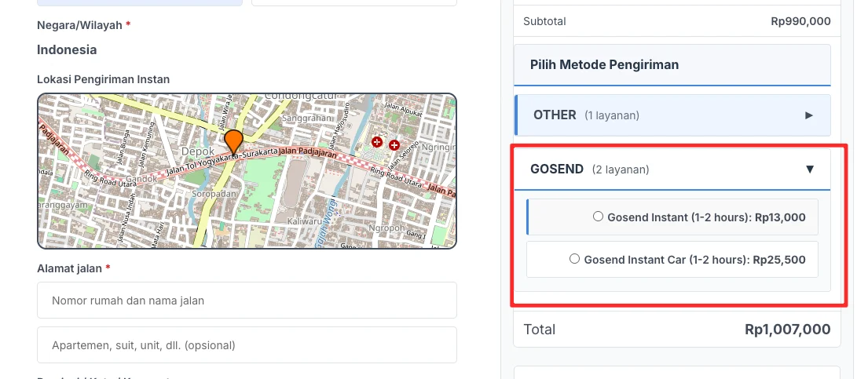Click the orange location pin on map
Viewport: 868px width, 379px height.
pos(233,140)
